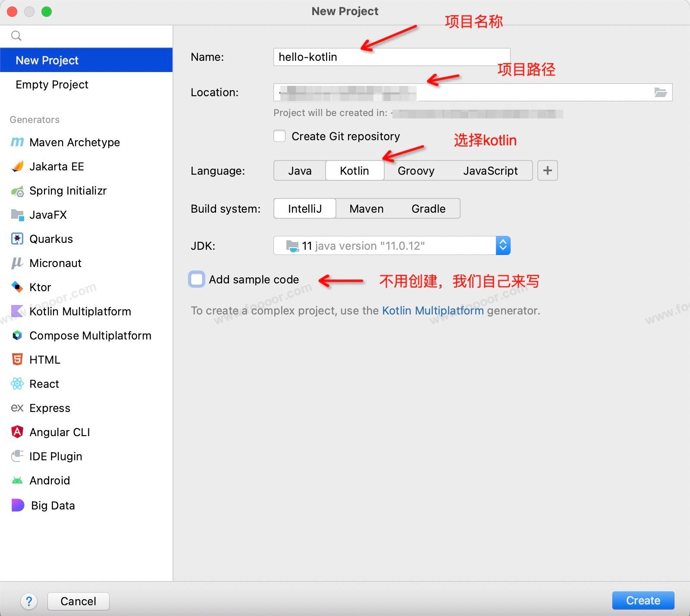Tick the Add sample code checkbox
The image size is (690, 616).
pyautogui.click(x=197, y=280)
